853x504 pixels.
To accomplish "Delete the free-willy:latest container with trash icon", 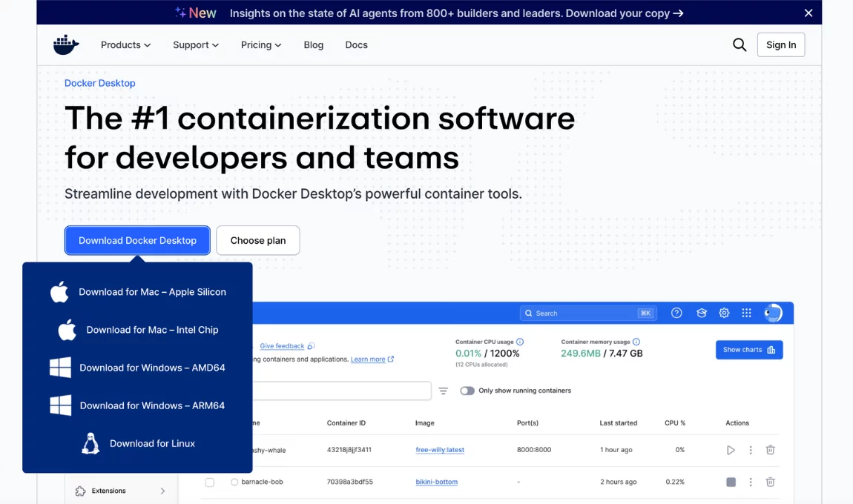I will [771, 450].
